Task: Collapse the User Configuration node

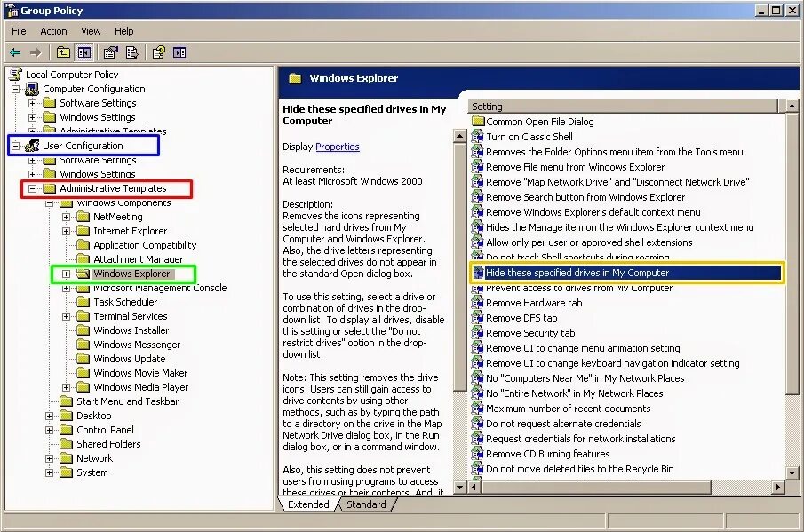Action: pyautogui.click(x=16, y=146)
